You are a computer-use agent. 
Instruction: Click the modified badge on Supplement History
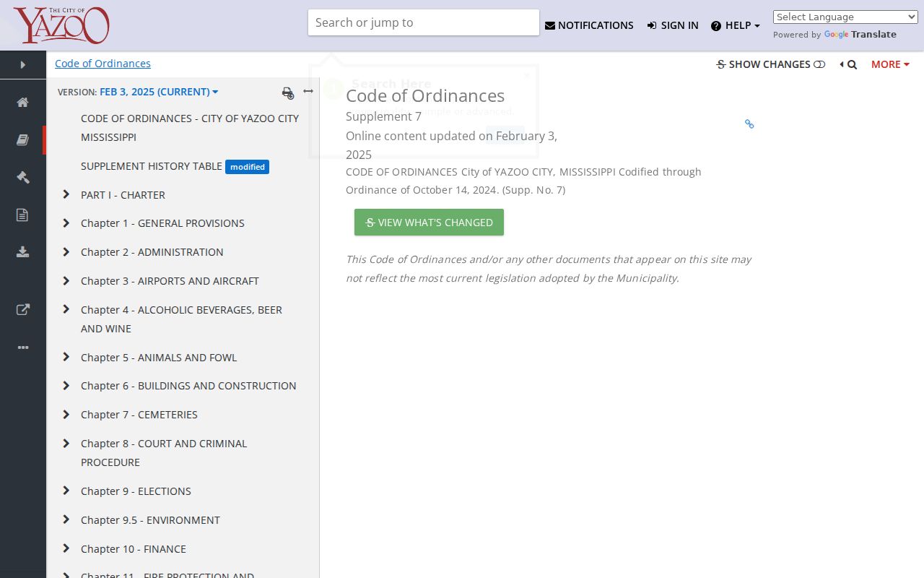tap(247, 167)
